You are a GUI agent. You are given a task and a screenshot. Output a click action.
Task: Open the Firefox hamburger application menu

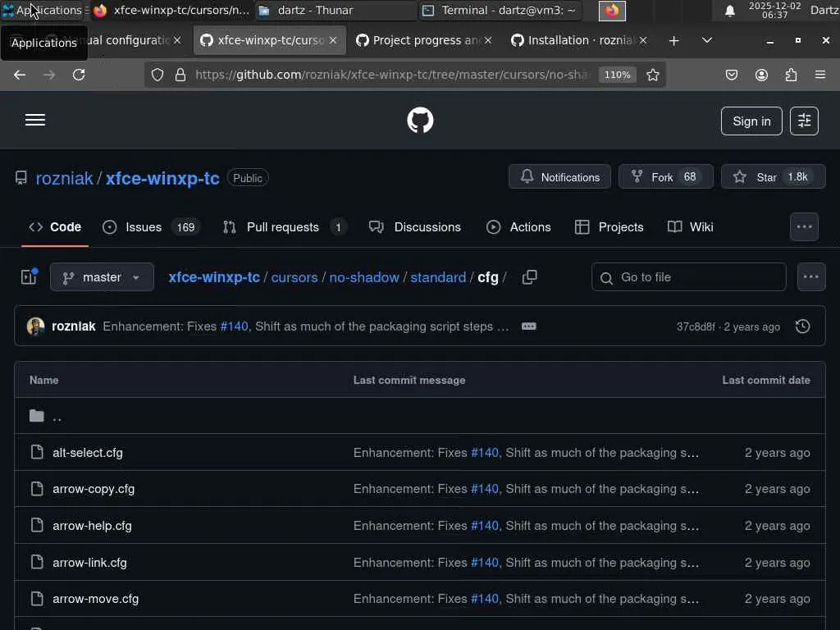click(820, 75)
